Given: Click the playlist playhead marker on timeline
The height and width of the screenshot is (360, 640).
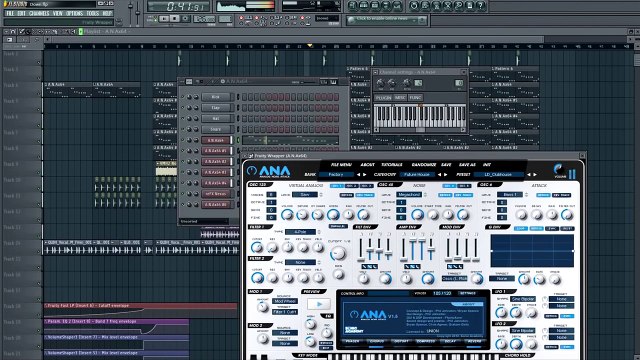Looking at the screenshot, I should [310, 46].
